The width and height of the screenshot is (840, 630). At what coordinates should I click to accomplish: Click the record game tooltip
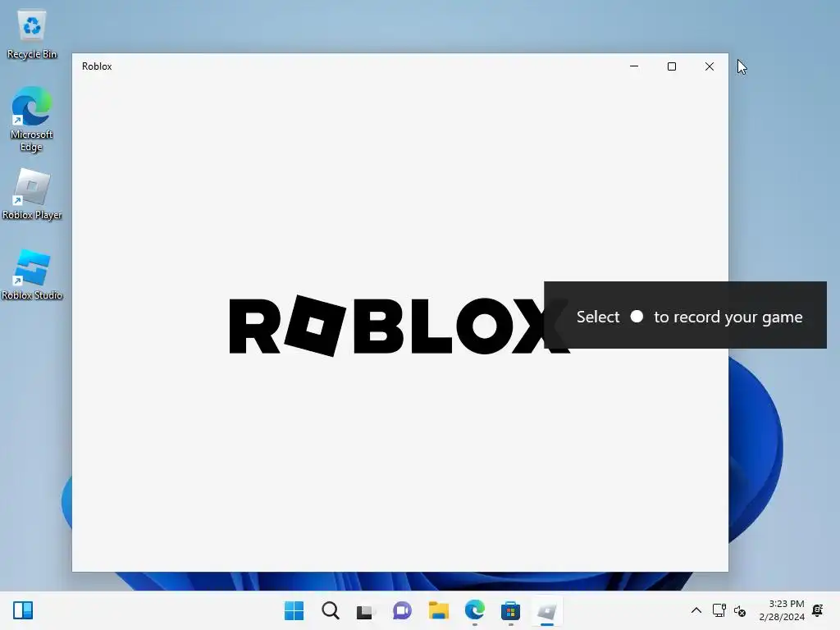(x=685, y=315)
